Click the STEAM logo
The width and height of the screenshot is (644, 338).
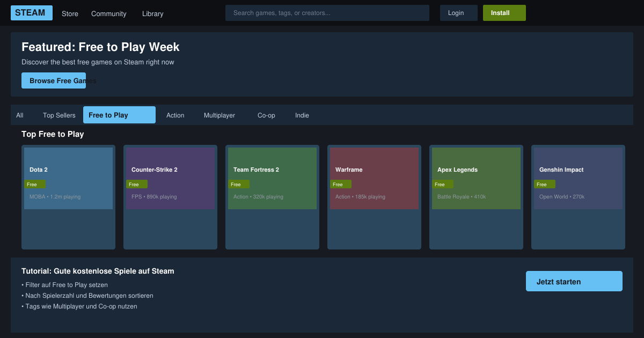(x=32, y=13)
